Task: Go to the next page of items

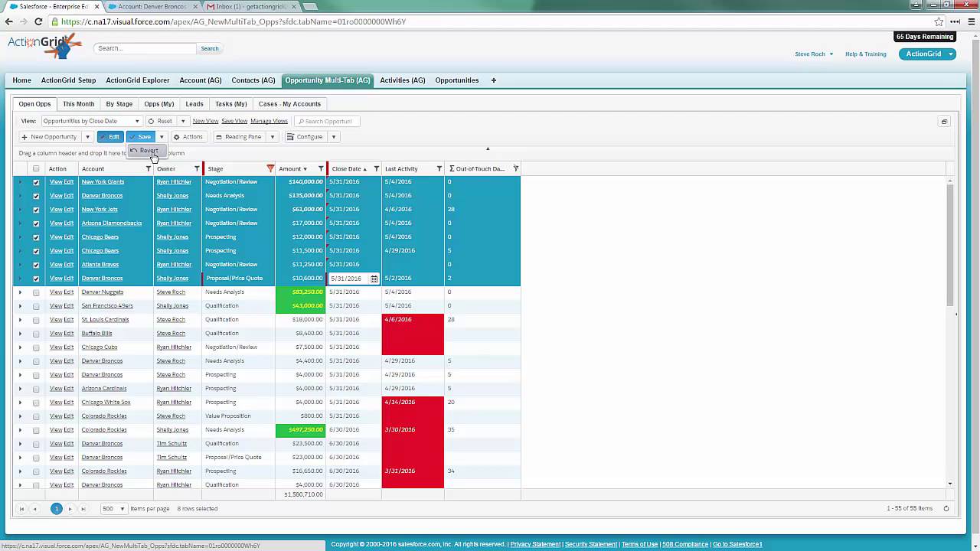Action: 70,508
